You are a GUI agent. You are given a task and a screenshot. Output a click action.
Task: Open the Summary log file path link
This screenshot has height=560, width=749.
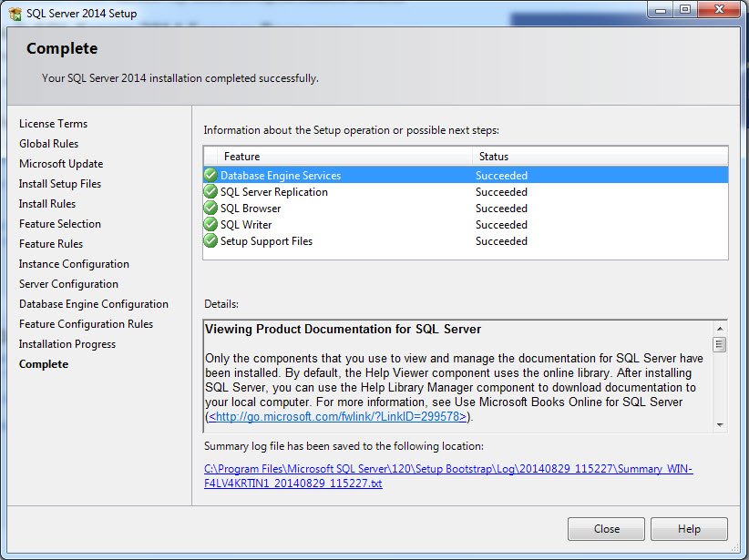click(x=448, y=476)
